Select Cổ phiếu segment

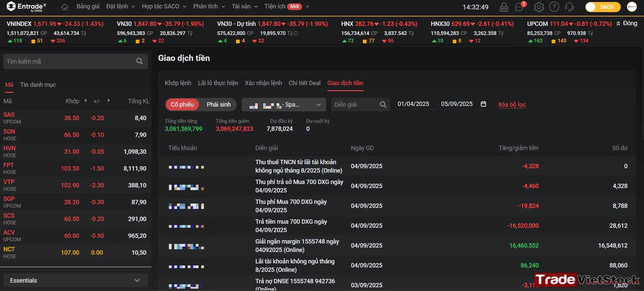pos(182,105)
